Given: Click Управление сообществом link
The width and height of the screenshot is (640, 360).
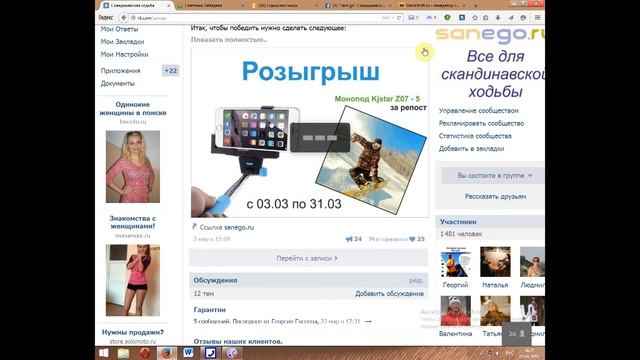Looking at the screenshot, I should 478,111.
